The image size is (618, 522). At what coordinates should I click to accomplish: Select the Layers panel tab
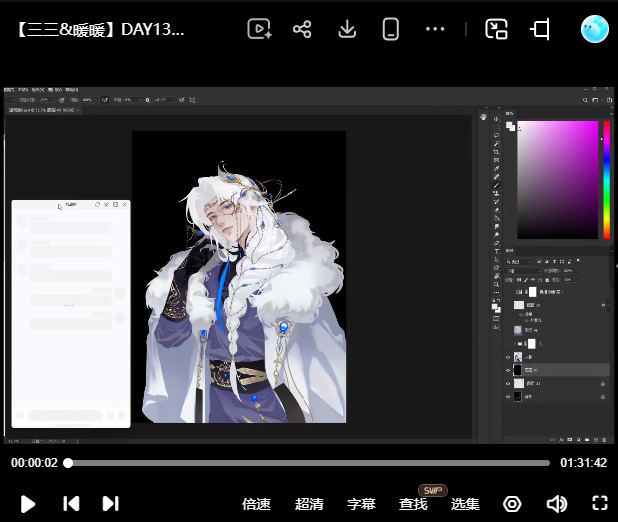(x=509, y=250)
